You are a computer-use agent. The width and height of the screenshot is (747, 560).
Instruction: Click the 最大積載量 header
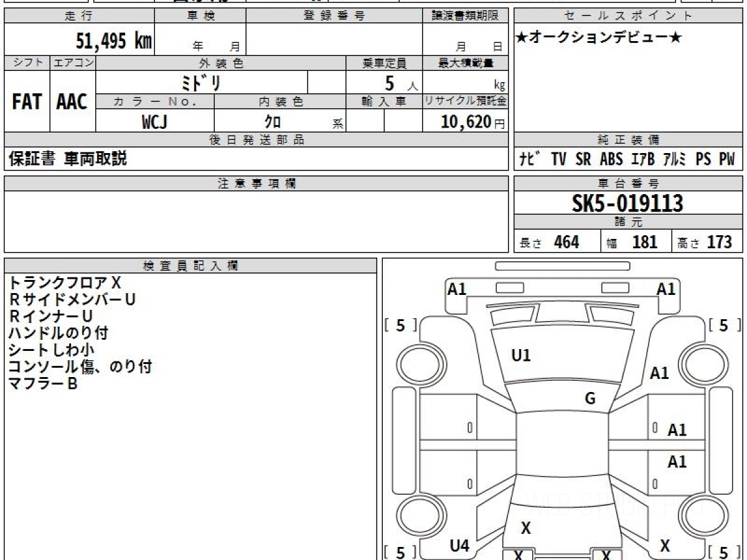tap(466, 63)
